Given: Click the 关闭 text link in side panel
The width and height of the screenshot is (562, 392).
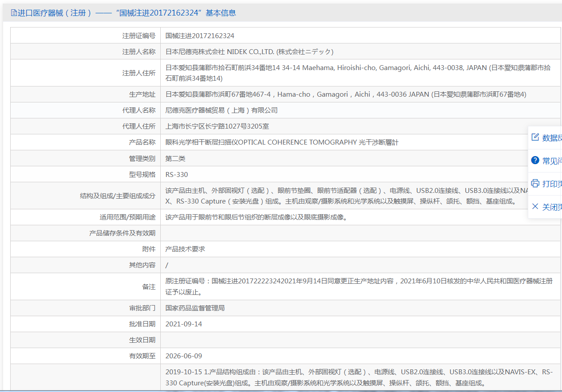Looking at the screenshot, I should point(552,207).
